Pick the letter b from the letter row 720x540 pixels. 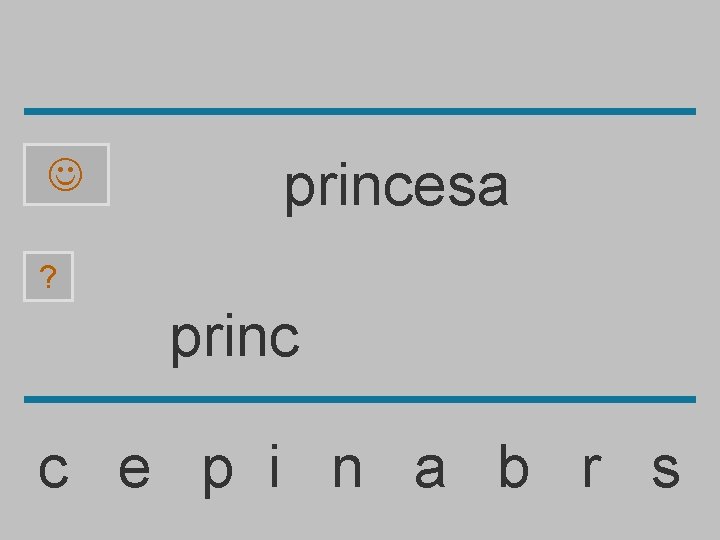click(x=513, y=467)
